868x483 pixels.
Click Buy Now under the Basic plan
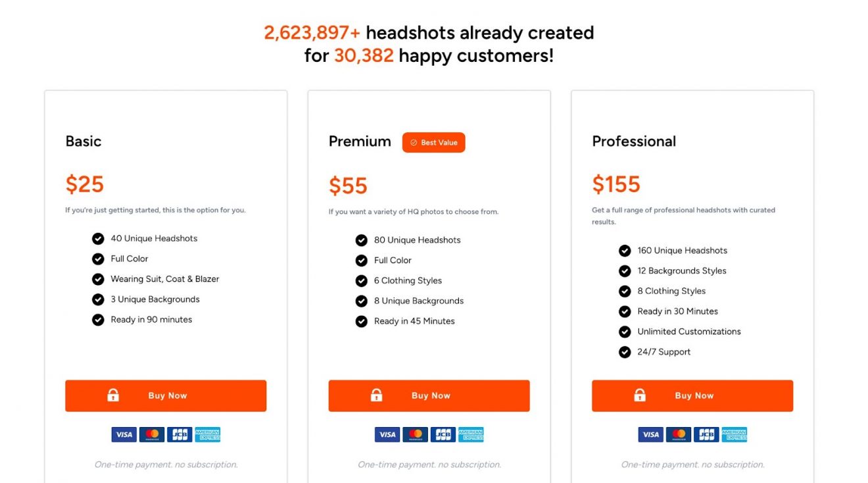(166, 395)
